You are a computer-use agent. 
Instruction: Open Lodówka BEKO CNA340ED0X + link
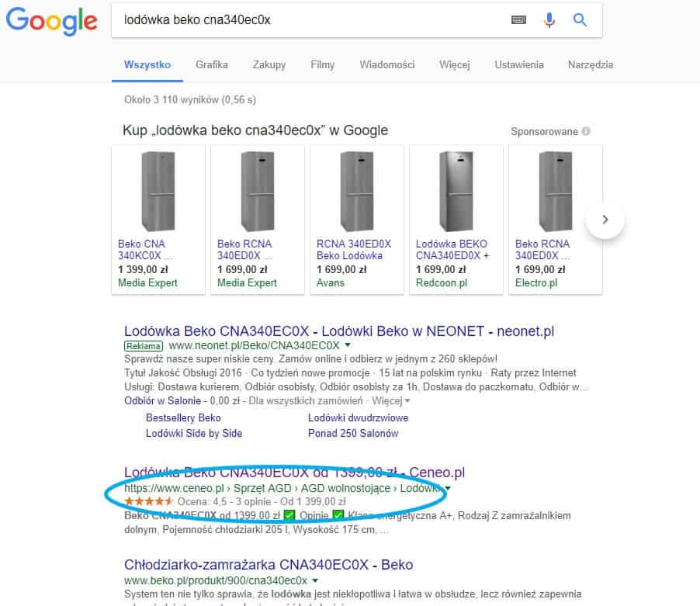452,249
